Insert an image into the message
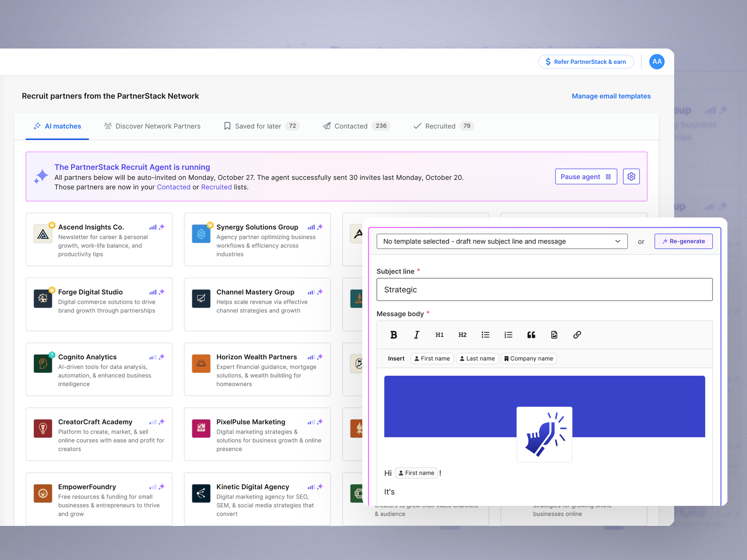This screenshot has width=747, height=560. point(554,335)
